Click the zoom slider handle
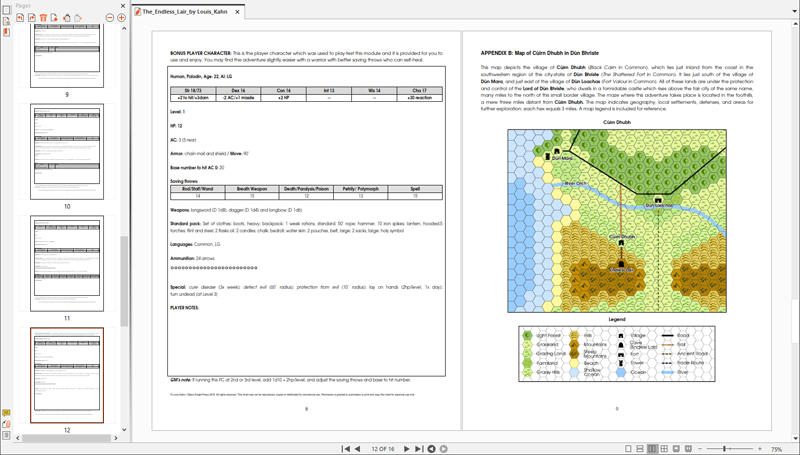The image size is (800, 455). click(725, 449)
